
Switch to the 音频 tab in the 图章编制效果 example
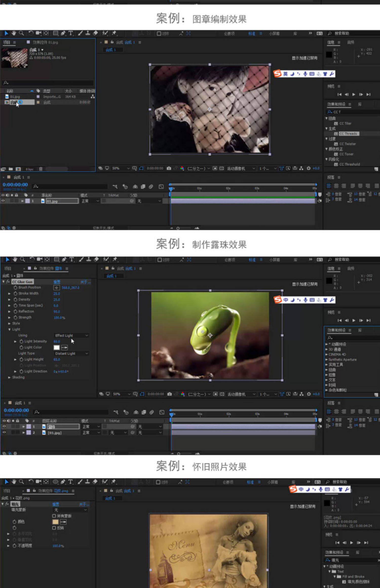[x=350, y=42]
